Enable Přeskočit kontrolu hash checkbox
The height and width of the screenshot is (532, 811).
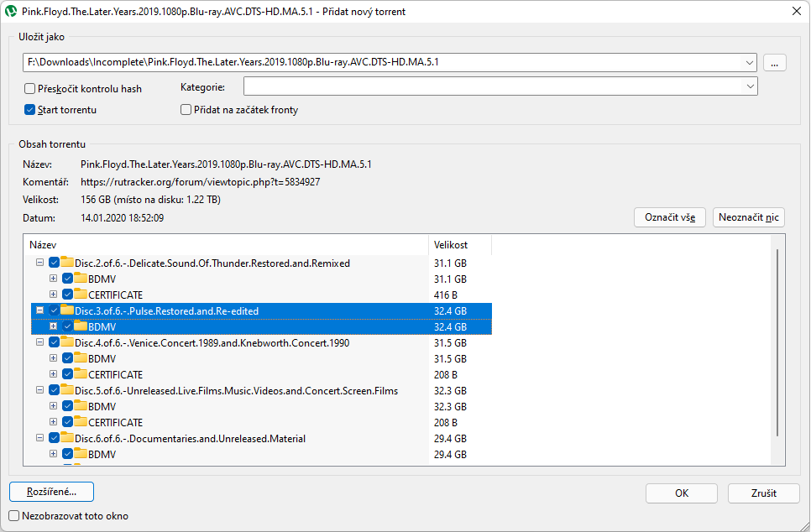pos(30,89)
